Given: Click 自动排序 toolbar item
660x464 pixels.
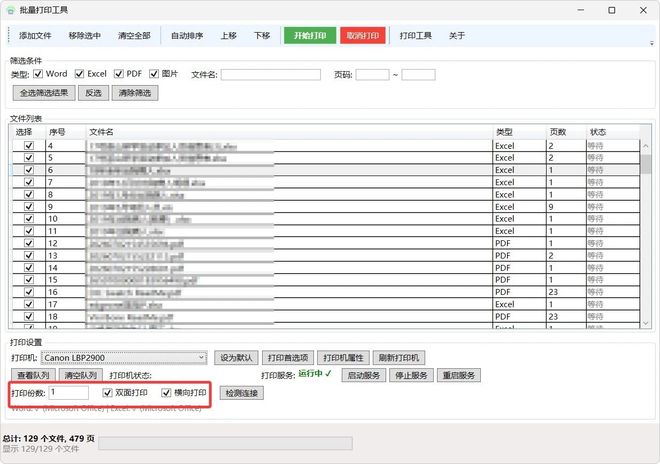Looking at the screenshot, I should coord(187,36).
